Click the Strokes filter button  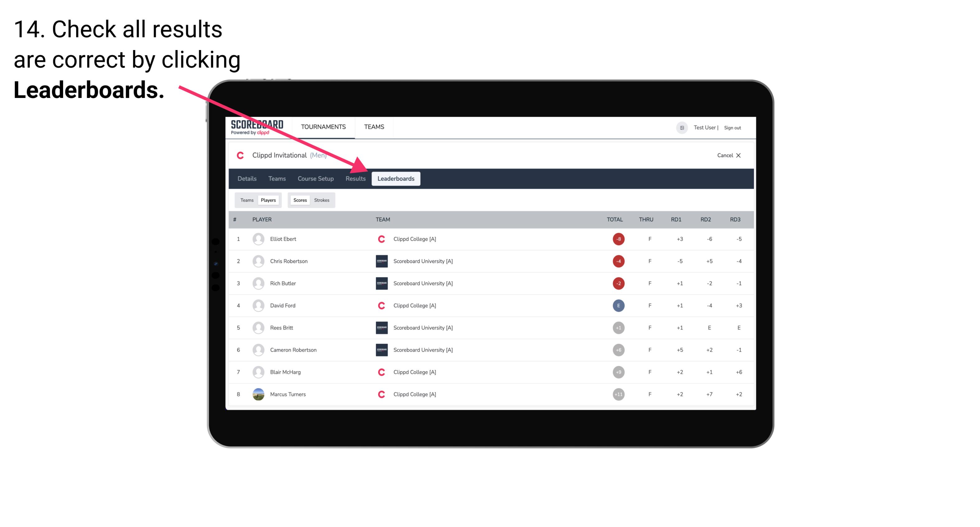point(321,200)
